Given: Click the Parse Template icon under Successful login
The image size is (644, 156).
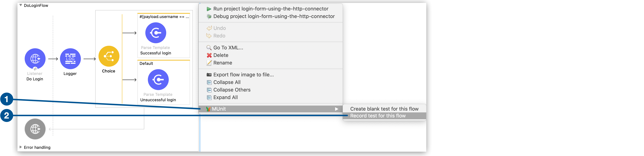Looking at the screenshot, I should (x=155, y=32).
